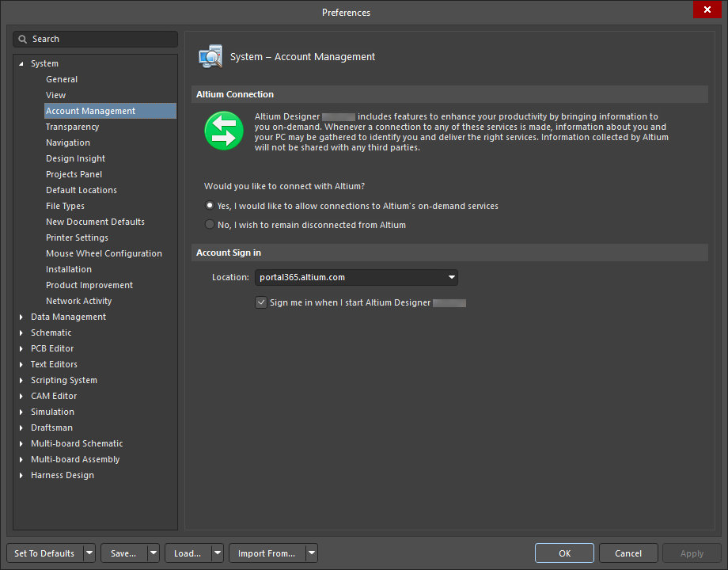Collapse the System tree node

(21, 63)
